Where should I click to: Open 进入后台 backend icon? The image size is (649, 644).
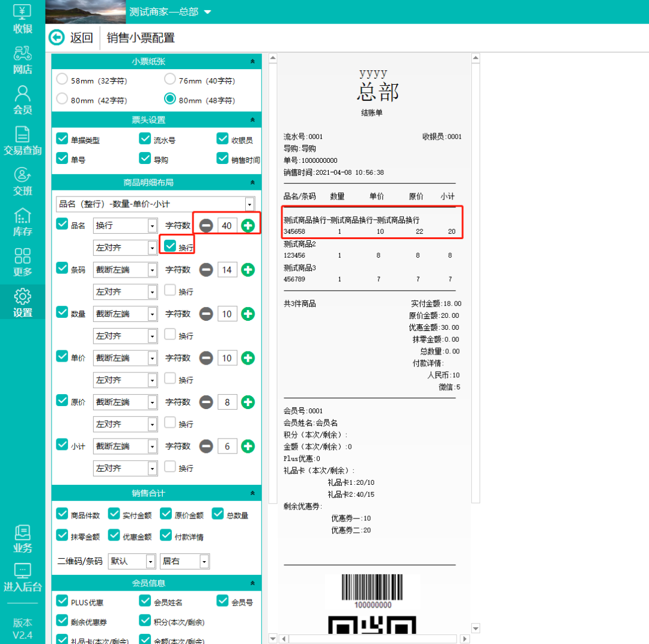[22, 571]
